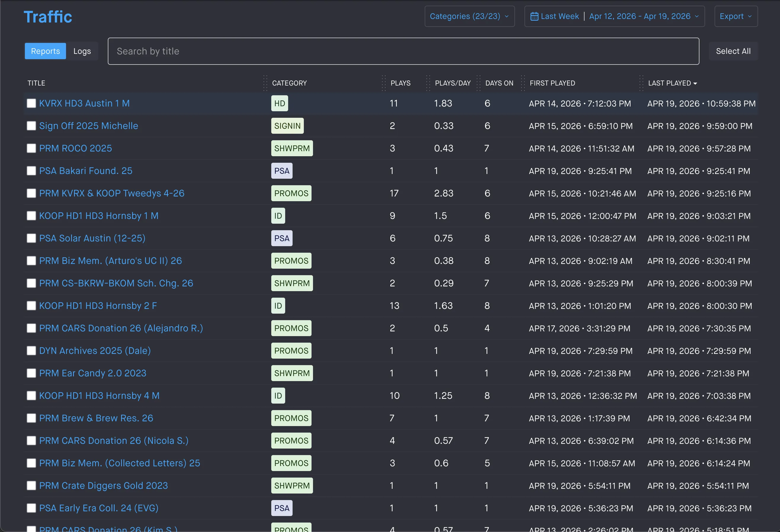
Task: Click last played APR 19, 2026 · 10:59:38 PM
Action: pyautogui.click(x=701, y=103)
